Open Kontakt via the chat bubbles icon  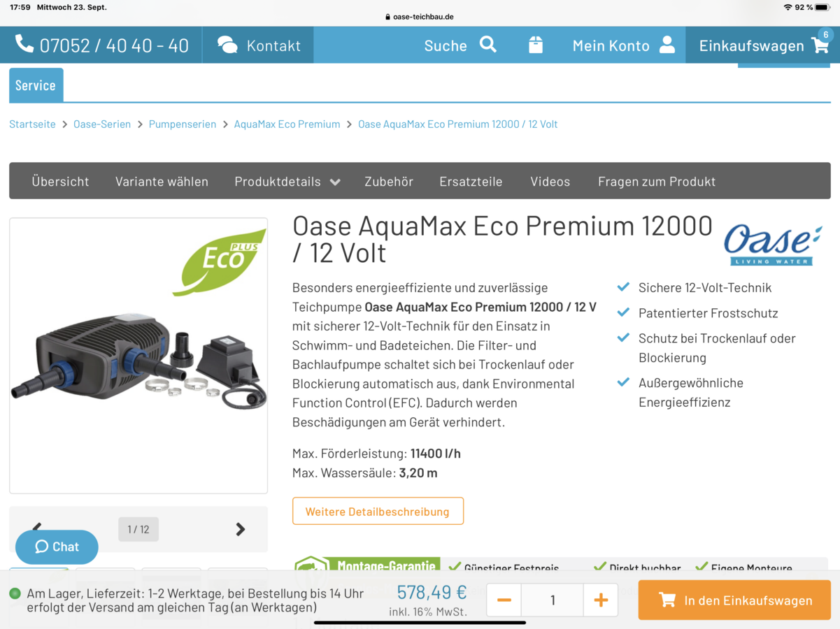click(x=227, y=45)
